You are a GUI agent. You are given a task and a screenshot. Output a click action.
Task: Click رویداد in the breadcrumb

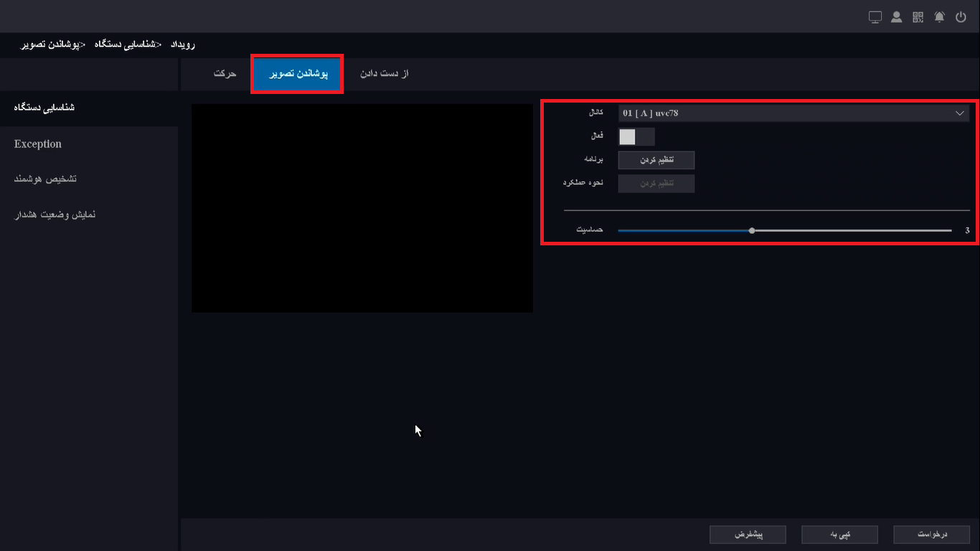(x=183, y=44)
